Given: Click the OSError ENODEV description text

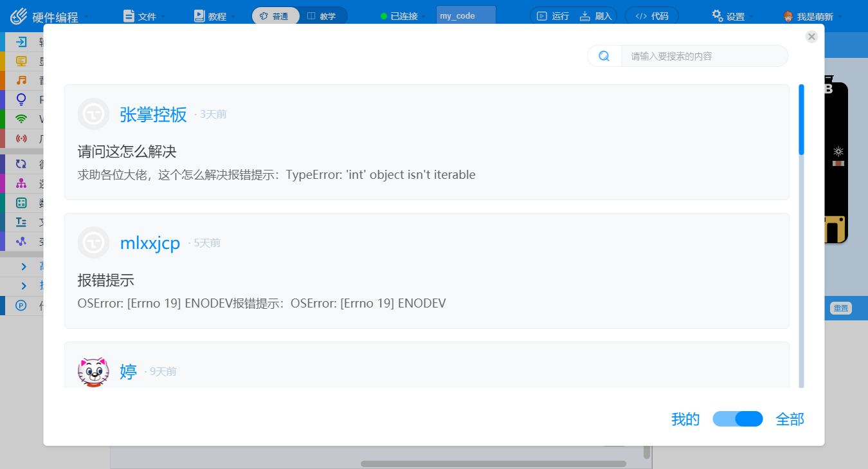Looking at the screenshot, I should tap(262, 303).
